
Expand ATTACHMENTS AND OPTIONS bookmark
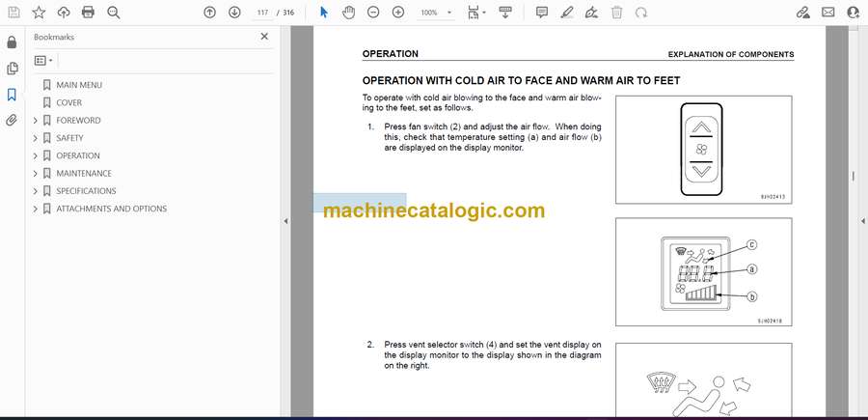click(x=36, y=209)
